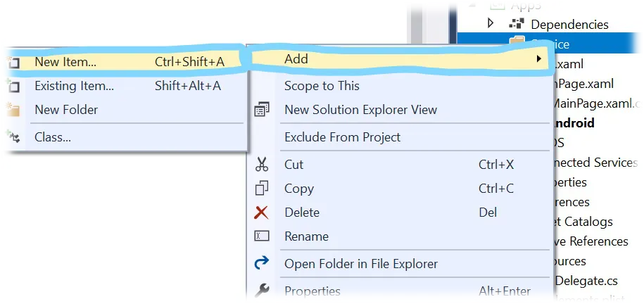Select the highlighted Service folder
644x304 pixels.
pos(550,43)
